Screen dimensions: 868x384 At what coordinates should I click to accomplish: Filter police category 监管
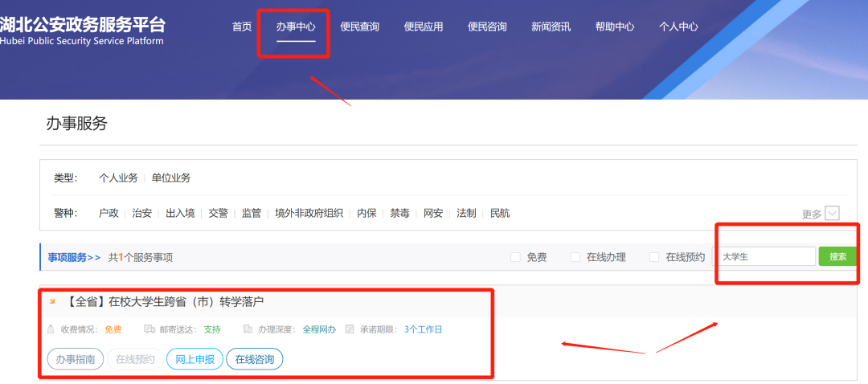[252, 213]
